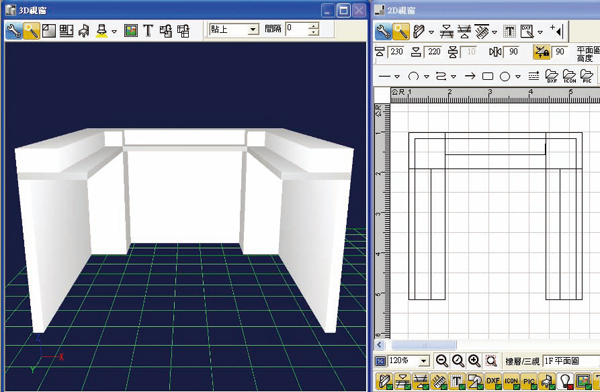This screenshot has height=392, width=600.
Task: Open the wall tool dropdown arrow
Action: [432, 32]
